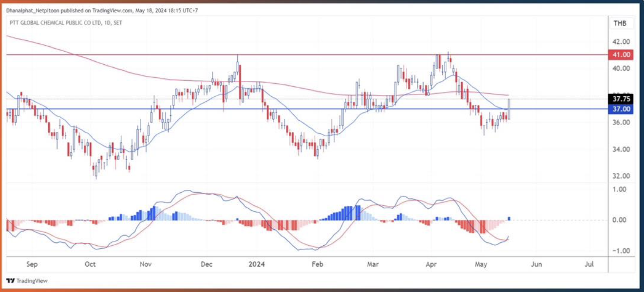Click the Nov label on the time axis
Screen dimensions: 644x292
click(x=146, y=265)
